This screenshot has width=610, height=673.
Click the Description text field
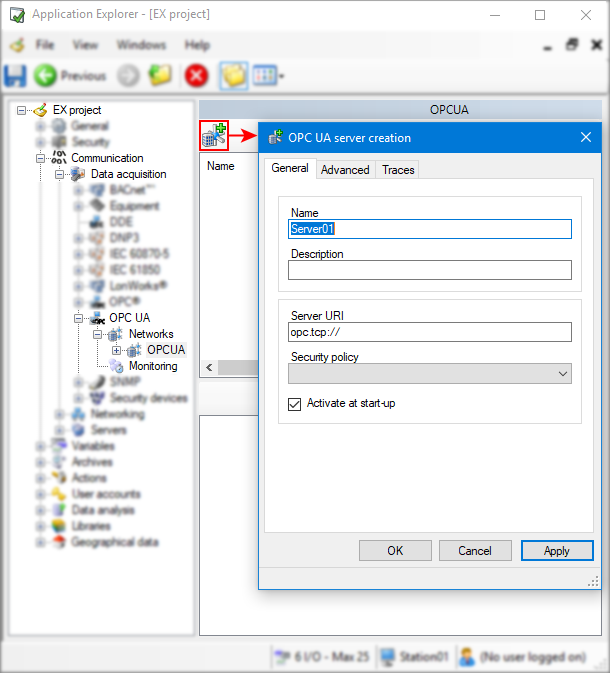(x=429, y=270)
